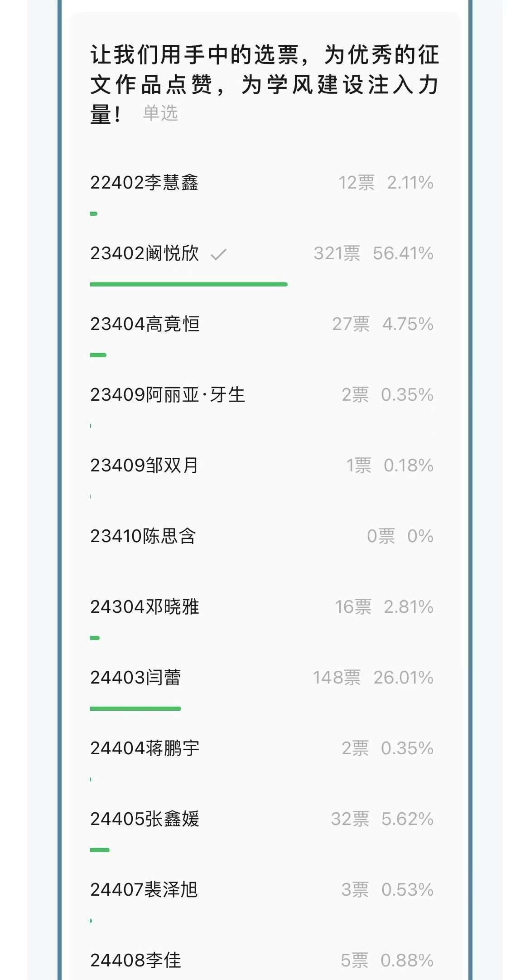Screen dimensions: 530x980
Task: Vote for 23404高竟恒
Action: 145,324
